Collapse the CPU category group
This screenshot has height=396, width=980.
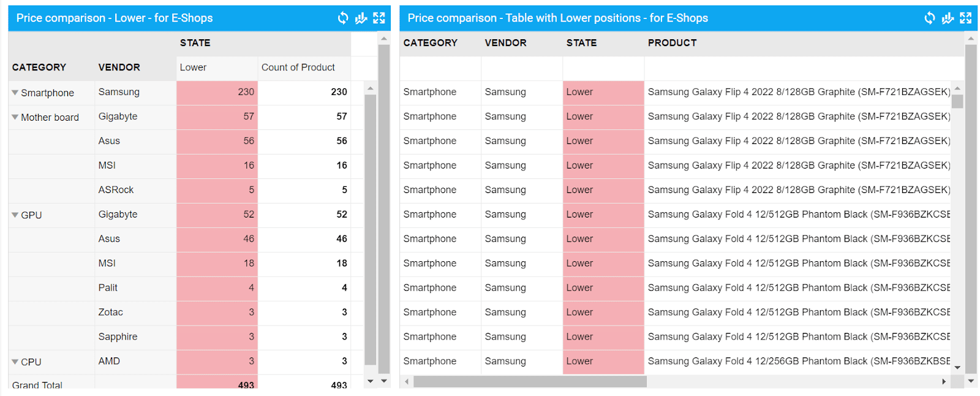tap(15, 362)
